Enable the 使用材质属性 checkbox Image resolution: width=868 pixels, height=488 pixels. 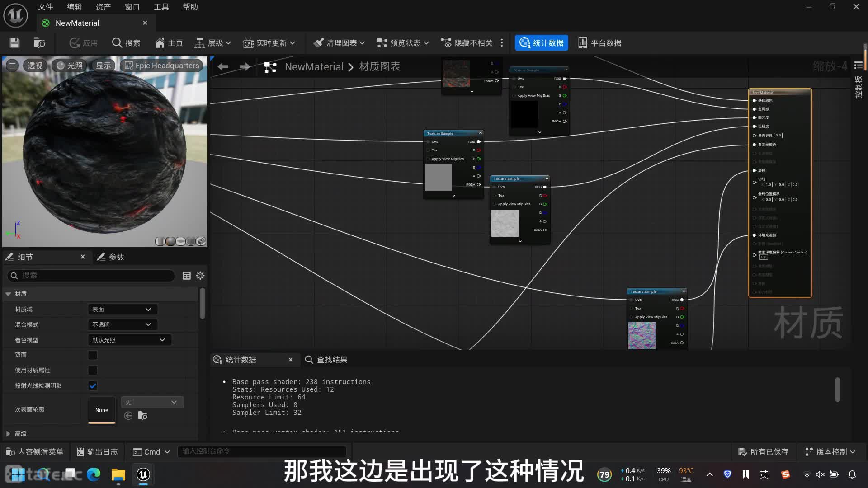(x=93, y=371)
